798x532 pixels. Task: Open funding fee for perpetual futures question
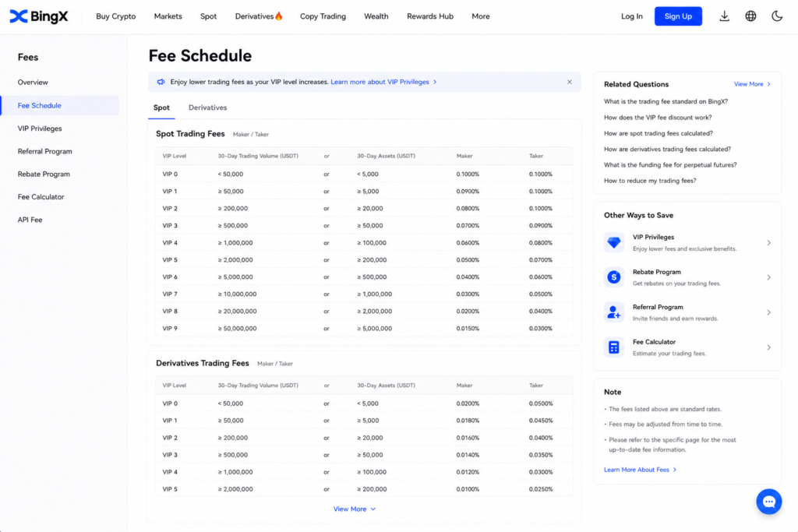(670, 165)
